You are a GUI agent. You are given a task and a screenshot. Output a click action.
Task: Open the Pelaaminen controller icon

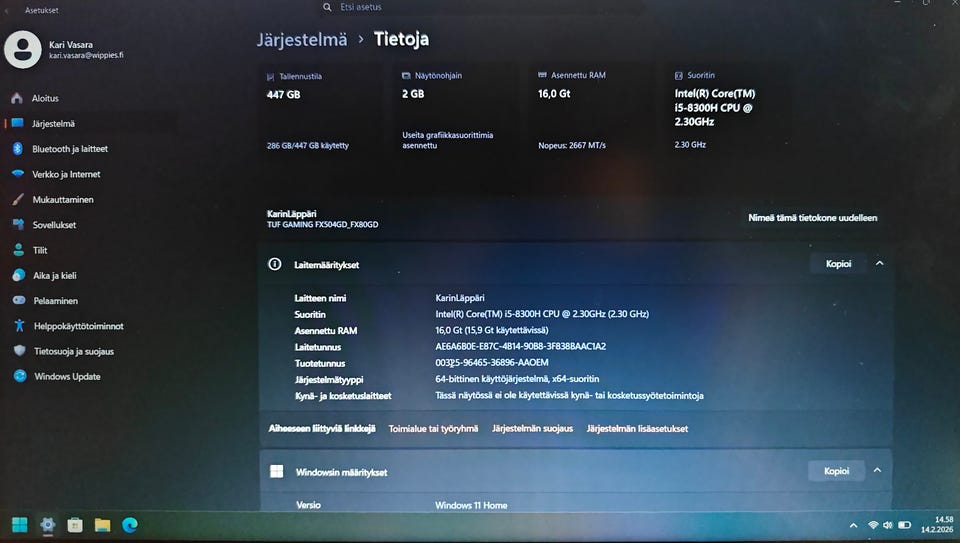click(19, 301)
